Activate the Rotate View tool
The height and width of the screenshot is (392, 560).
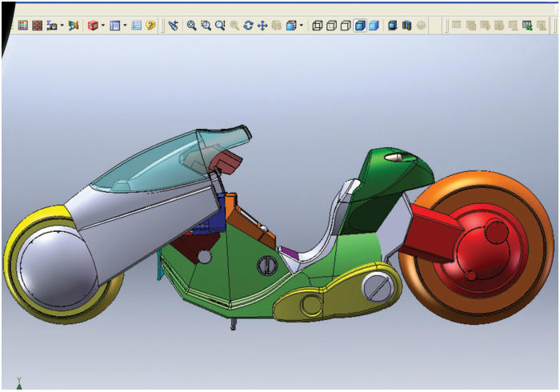tap(248, 26)
